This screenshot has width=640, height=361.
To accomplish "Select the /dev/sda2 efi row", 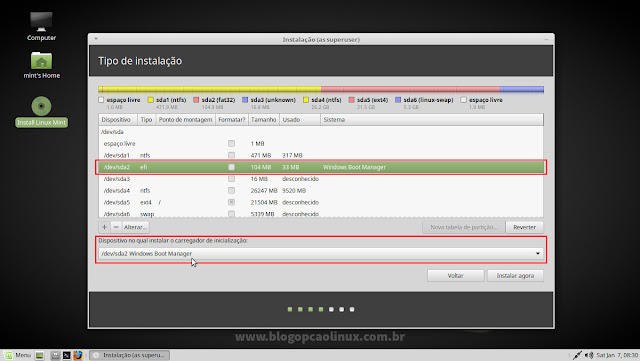I will [x=321, y=167].
